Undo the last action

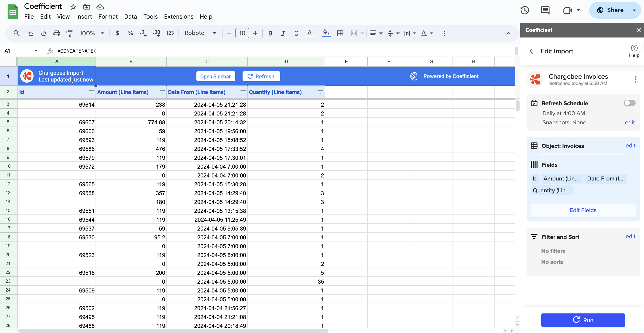[x=31, y=33]
